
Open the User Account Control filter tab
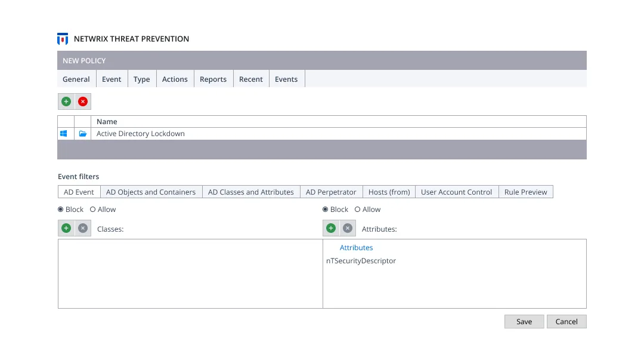(457, 192)
